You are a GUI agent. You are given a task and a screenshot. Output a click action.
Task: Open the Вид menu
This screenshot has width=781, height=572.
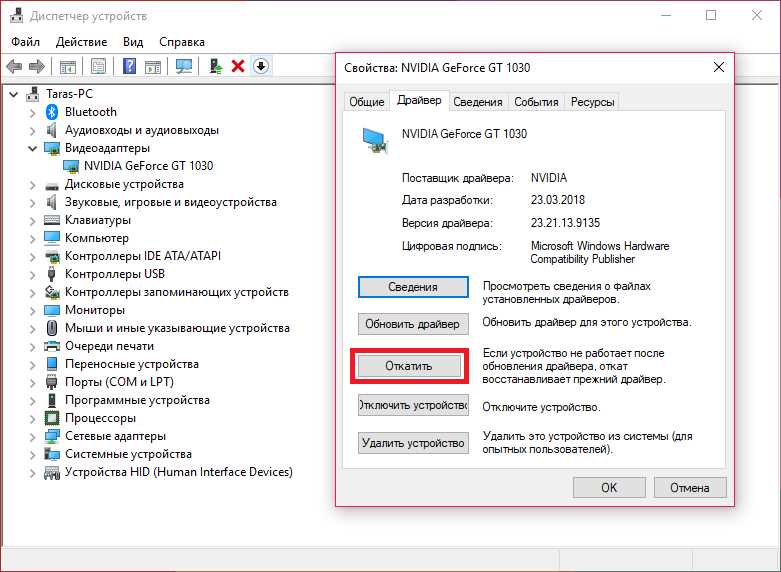[133, 42]
